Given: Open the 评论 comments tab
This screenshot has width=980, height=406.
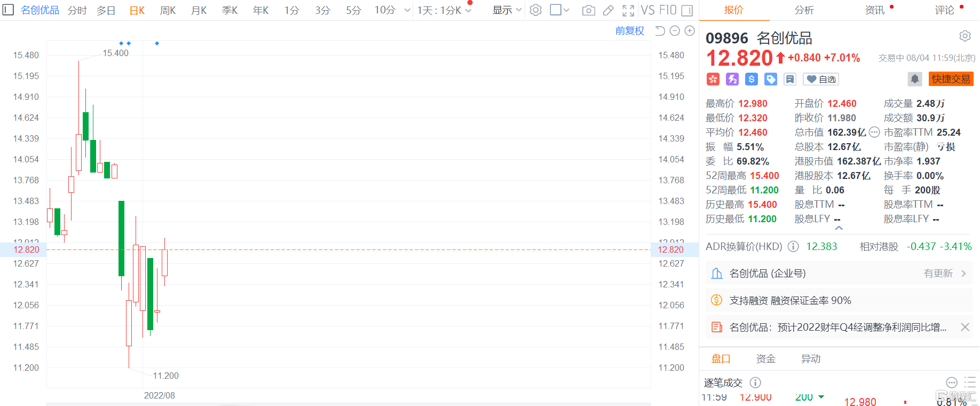Looking at the screenshot, I should pyautogui.click(x=944, y=10).
